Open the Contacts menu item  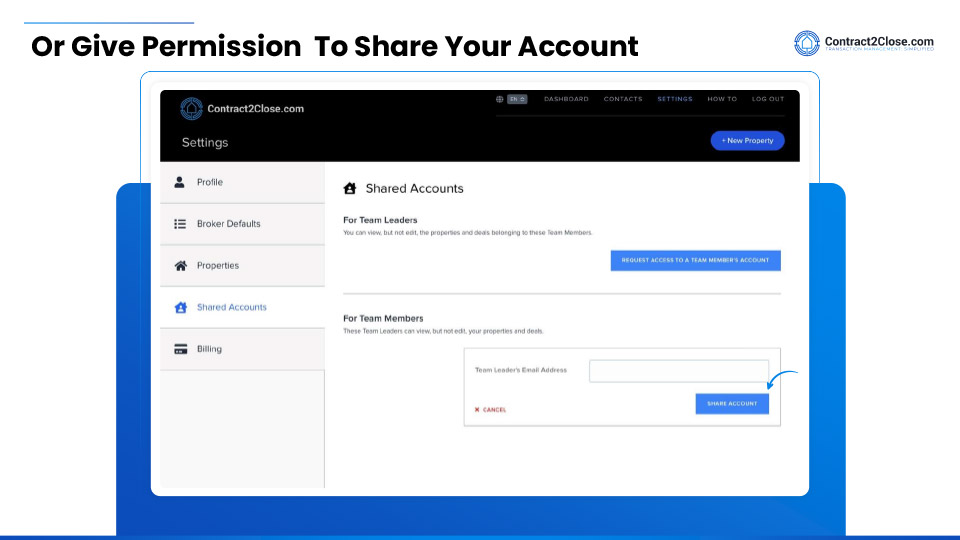(x=623, y=99)
